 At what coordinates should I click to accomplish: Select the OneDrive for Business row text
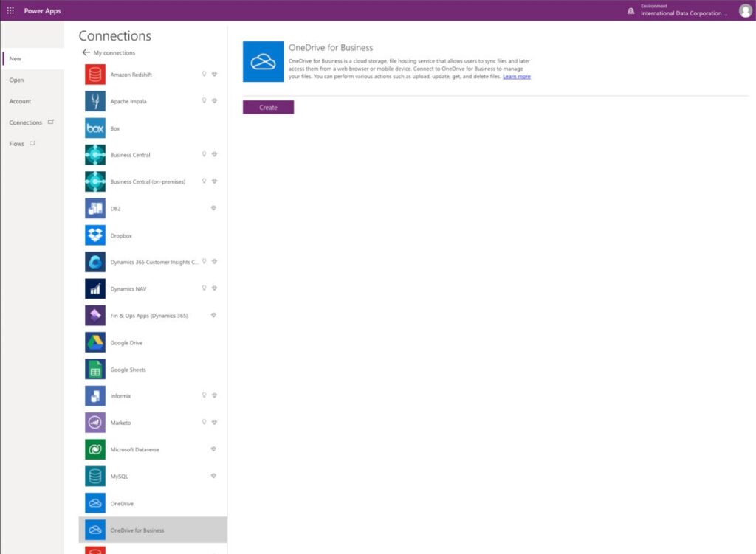coord(137,530)
